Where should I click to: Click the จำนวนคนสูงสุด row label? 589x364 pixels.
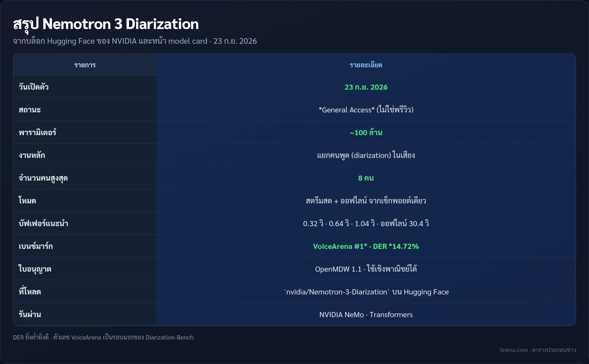click(43, 178)
